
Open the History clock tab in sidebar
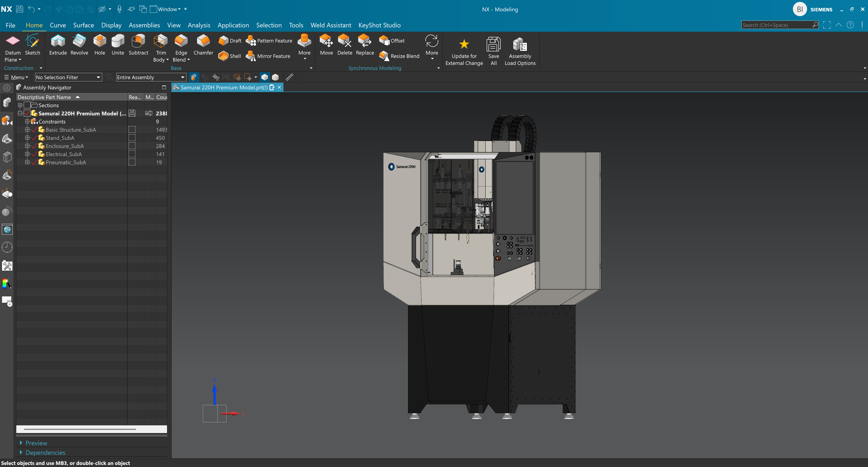pyautogui.click(x=7, y=247)
